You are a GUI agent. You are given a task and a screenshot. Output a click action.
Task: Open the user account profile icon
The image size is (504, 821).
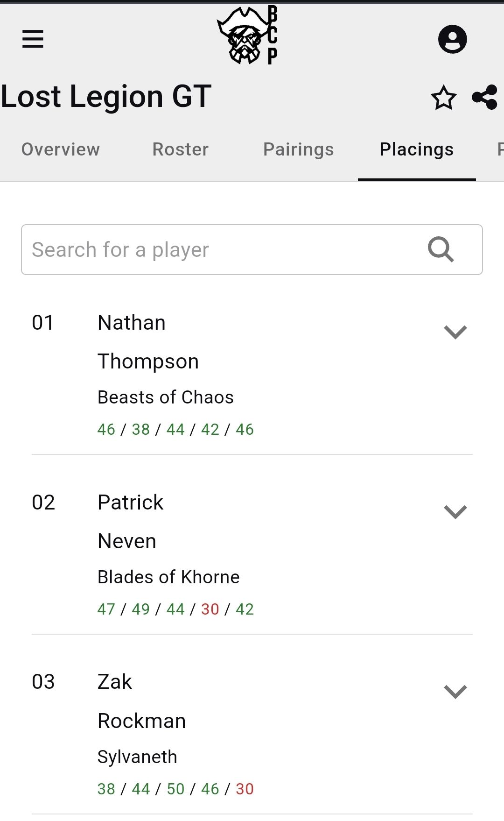(x=452, y=39)
